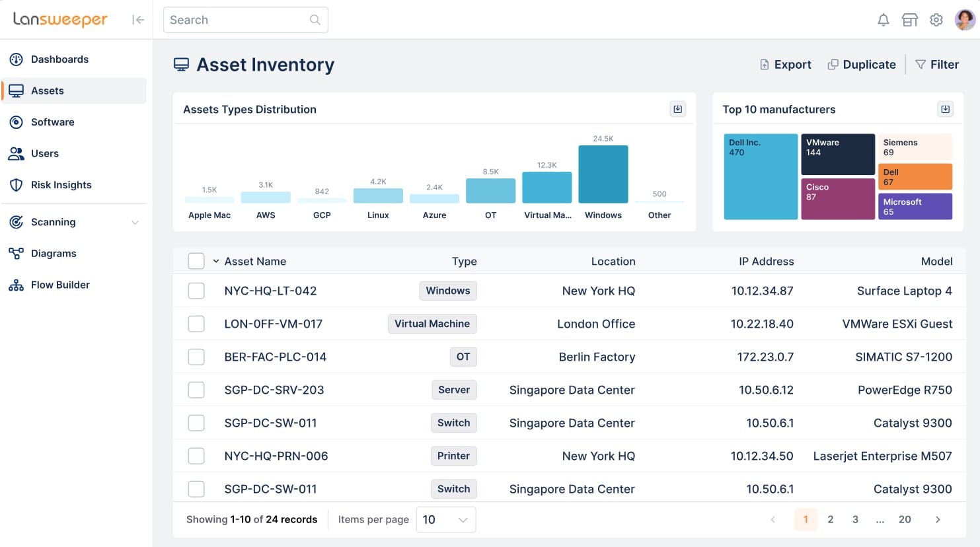The image size is (980, 547).
Task: Click the Model column header
Action: [x=937, y=262]
